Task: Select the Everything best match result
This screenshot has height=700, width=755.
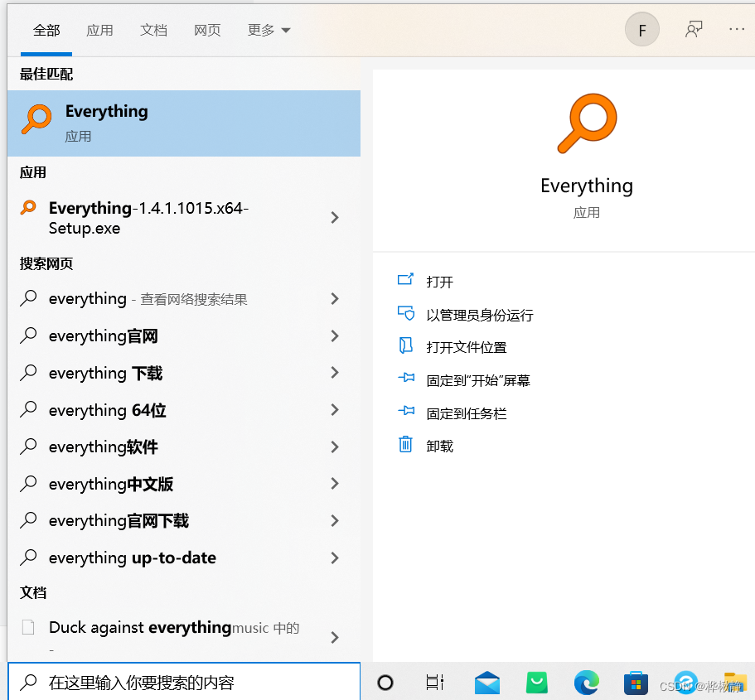Action: (184, 123)
